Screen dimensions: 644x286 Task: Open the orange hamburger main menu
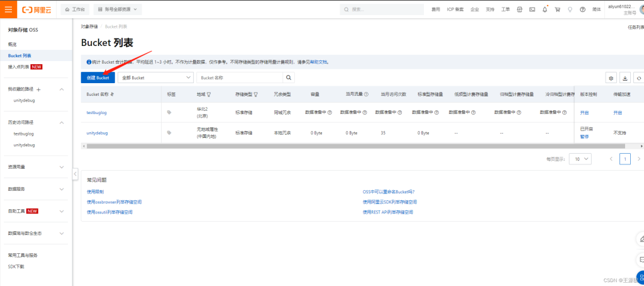[9, 9]
